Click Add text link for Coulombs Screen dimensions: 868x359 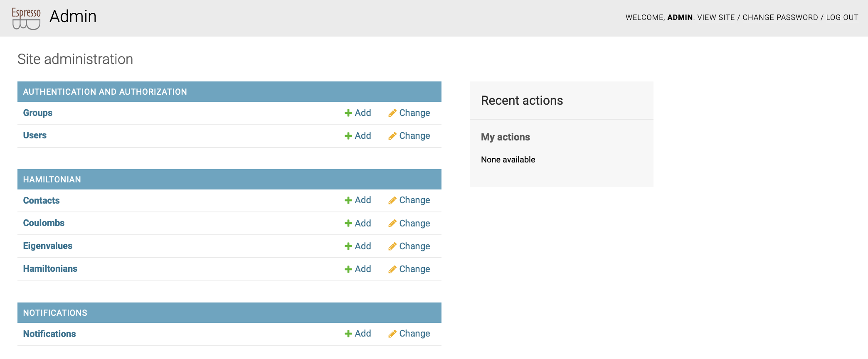pyautogui.click(x=363, y=224)
